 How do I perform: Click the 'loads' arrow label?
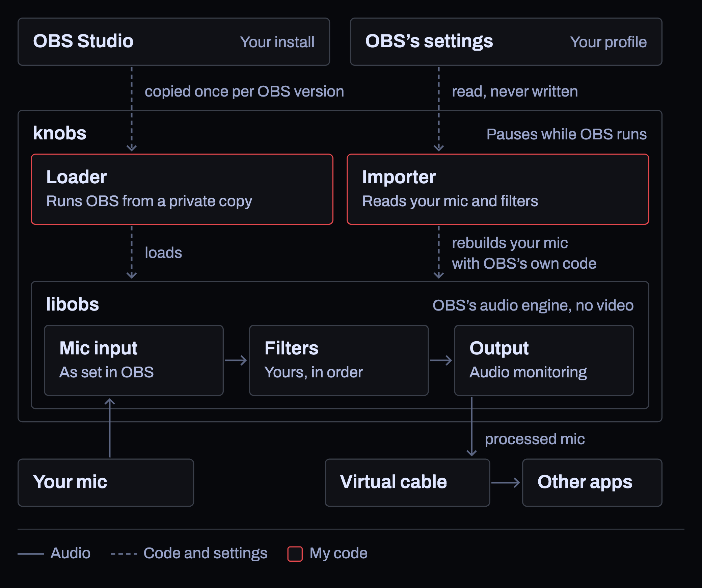pos(163,252)
